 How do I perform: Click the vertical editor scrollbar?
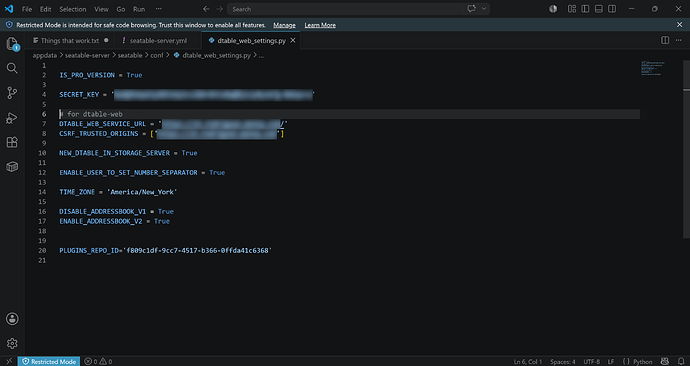tap(686, 150)
